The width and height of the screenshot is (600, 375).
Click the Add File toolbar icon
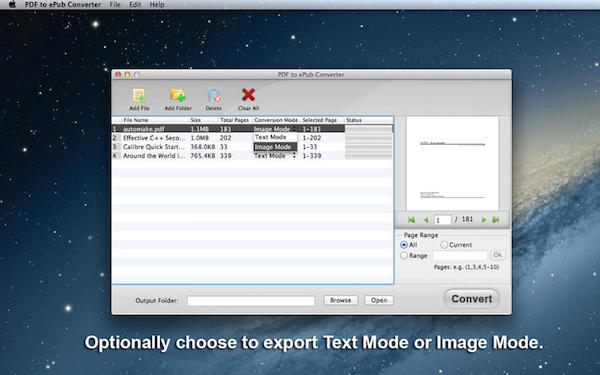coord(139,96)
